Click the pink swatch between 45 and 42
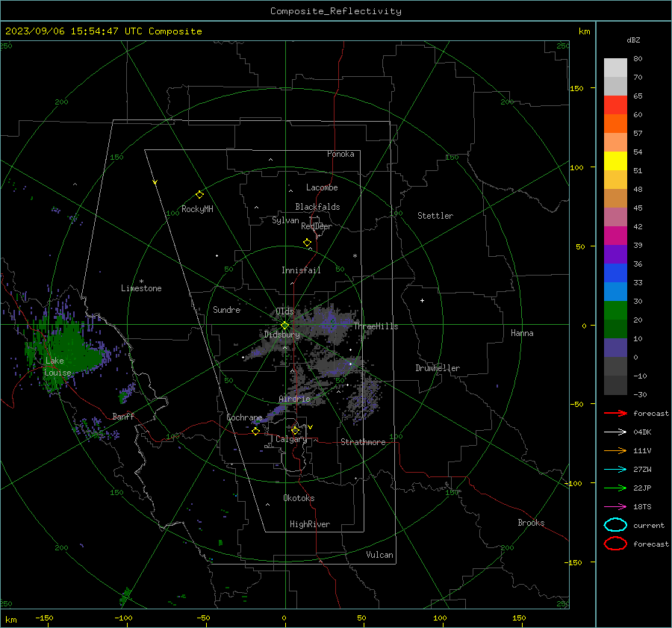The width and height of the screenshot is (672, 628). 615,217
